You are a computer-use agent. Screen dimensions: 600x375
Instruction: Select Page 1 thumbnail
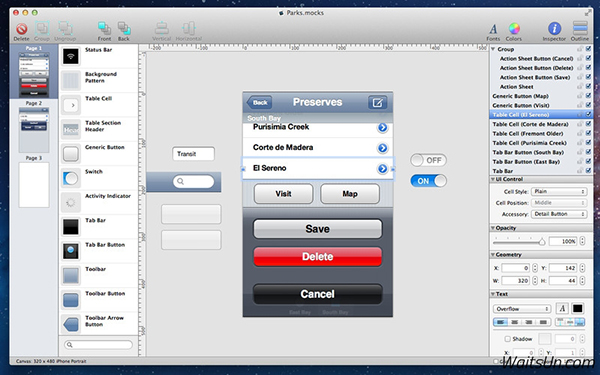pyautogui.click(x=34, y=74)
